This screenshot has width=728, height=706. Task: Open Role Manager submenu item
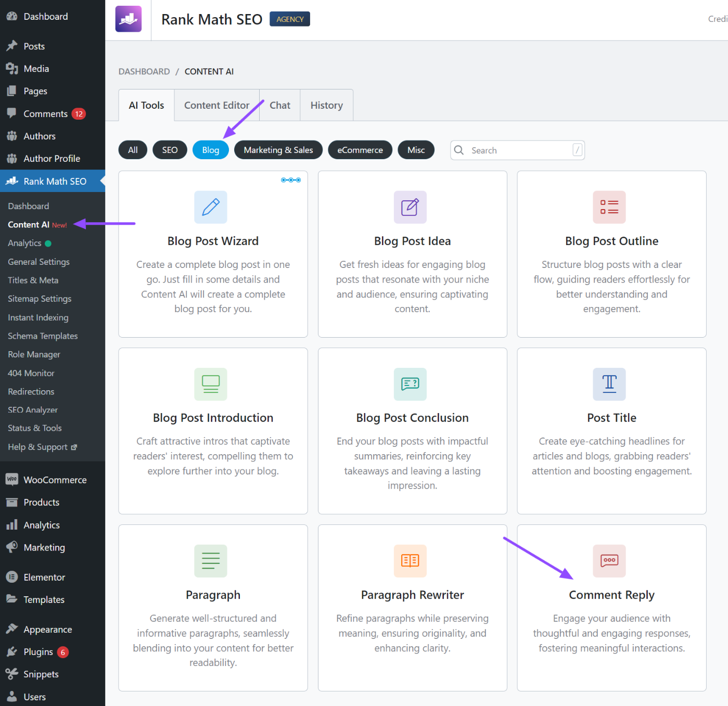pyautogui.click(x=34, y=354)
